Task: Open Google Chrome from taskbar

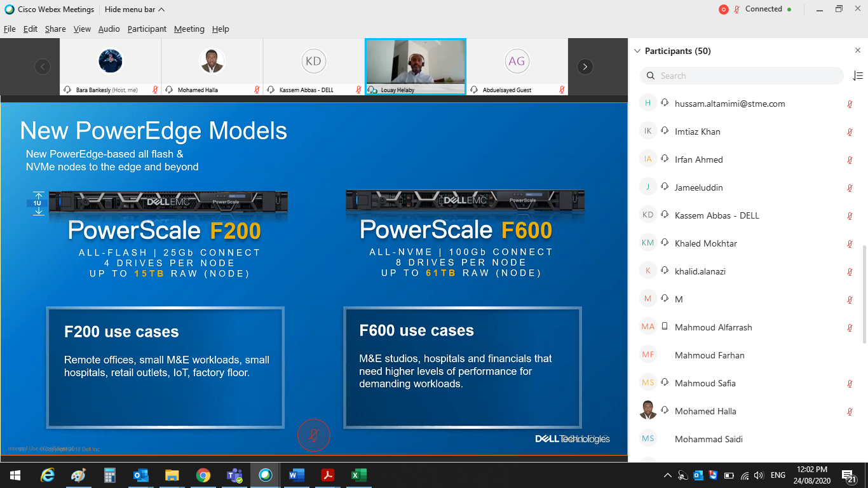Action: pyautogui.click(x=203, y=475)
